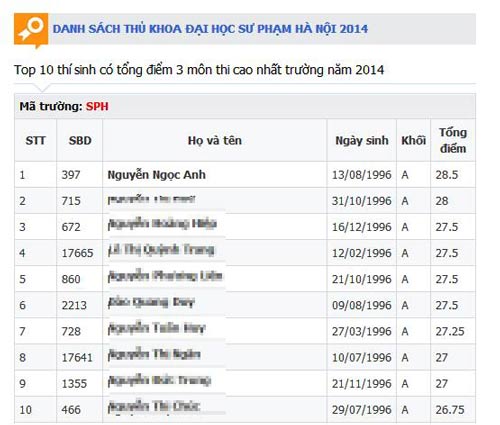Click the Ngày sinh column header

tap(362, 140)
